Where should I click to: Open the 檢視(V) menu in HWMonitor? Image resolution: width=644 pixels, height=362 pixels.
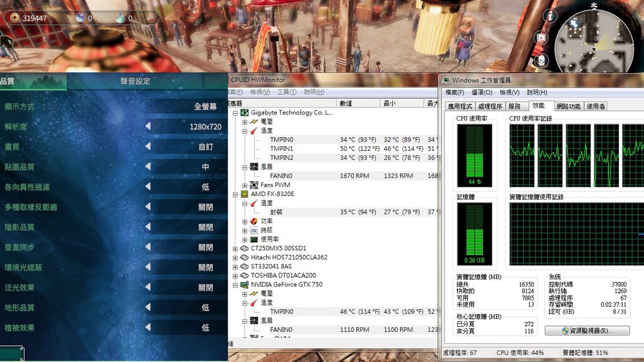pos(260,92)
